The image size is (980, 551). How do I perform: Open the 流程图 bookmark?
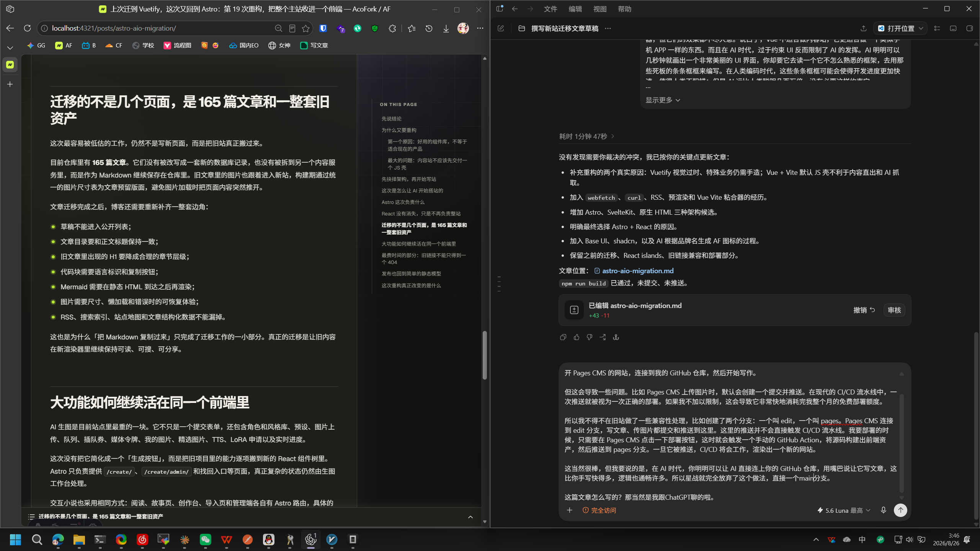177,46
